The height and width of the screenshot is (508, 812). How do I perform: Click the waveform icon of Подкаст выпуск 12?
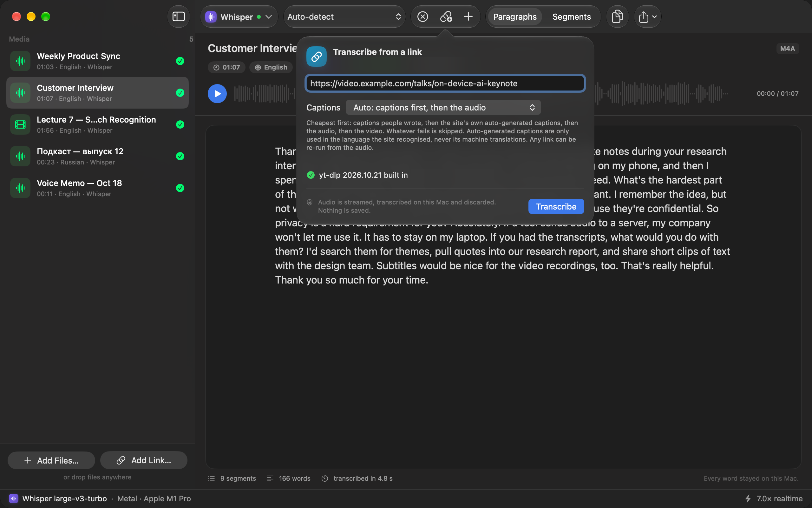(21, 156)
